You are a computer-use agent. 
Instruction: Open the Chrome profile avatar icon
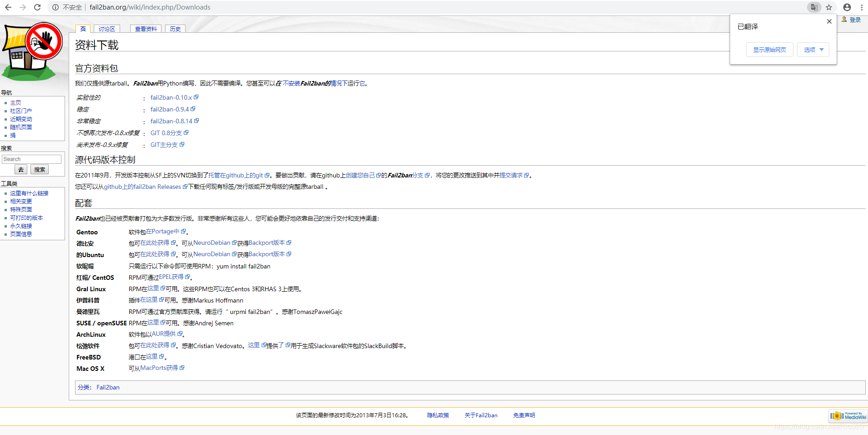point(847,7)
